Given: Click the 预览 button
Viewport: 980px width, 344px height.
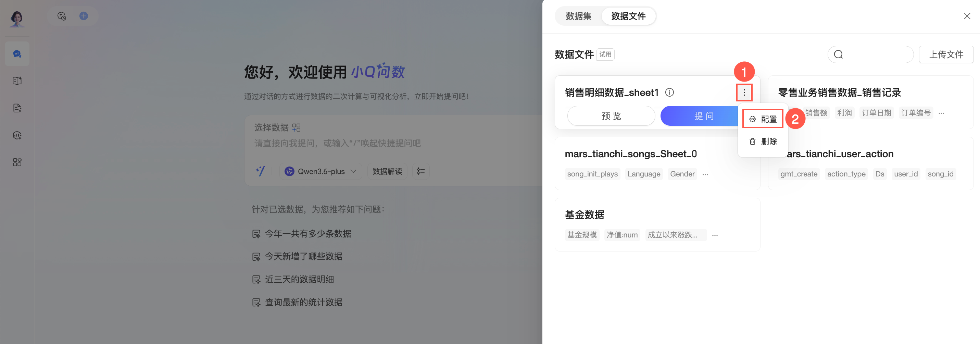Looking at the screenshot, I should [x=611, y=116].
